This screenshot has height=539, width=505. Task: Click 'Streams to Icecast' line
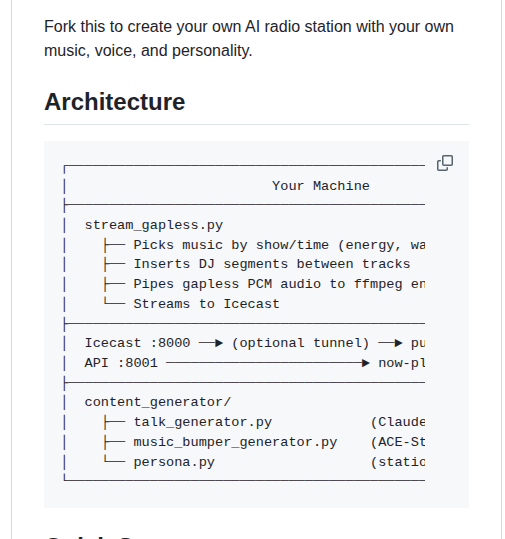[x=207, y=304]
